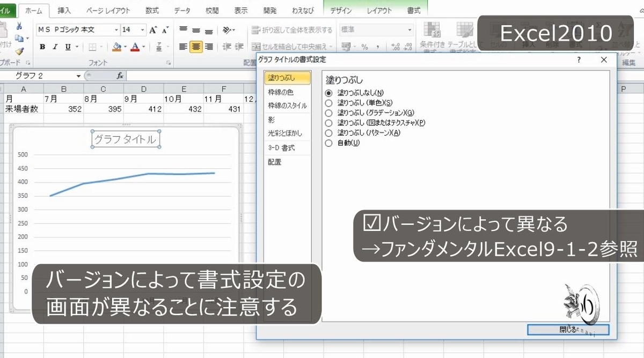
Task: Click the Decrease Decimal icon
Action: pyautogui.click(x=408, y=47)
